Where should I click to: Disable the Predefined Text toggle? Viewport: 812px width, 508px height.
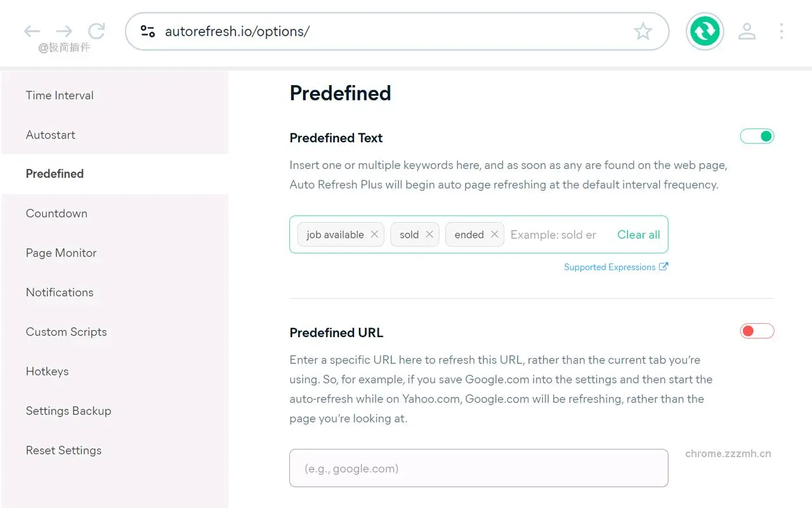(757, 136)
